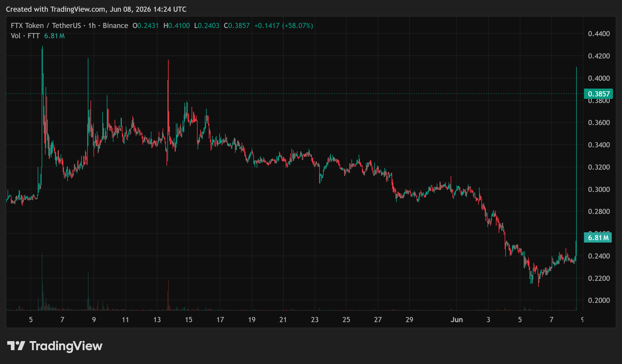The image size is (622, 364).
Task: Click the Vol · FTT indicator label
Action: (25, 36)
